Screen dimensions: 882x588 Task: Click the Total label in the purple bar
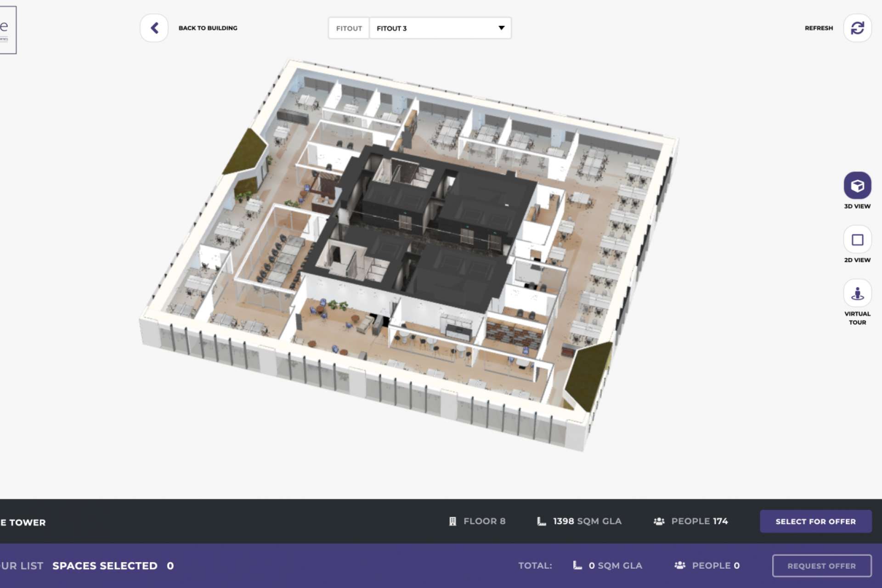click(535, 566)
